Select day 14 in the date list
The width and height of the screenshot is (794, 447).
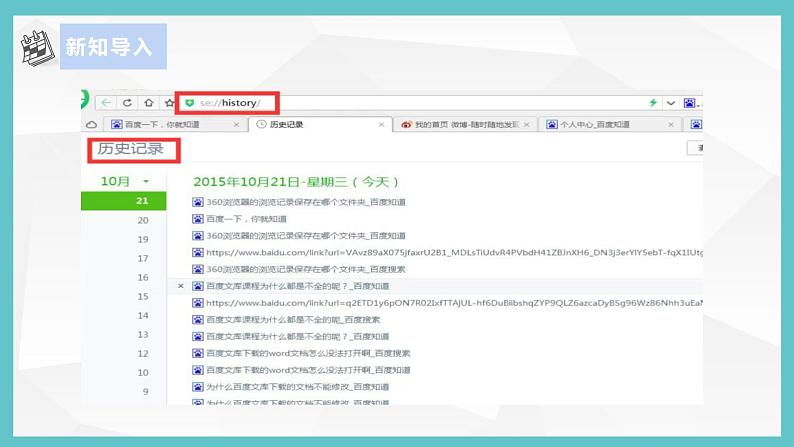click(x=143, y=315)
